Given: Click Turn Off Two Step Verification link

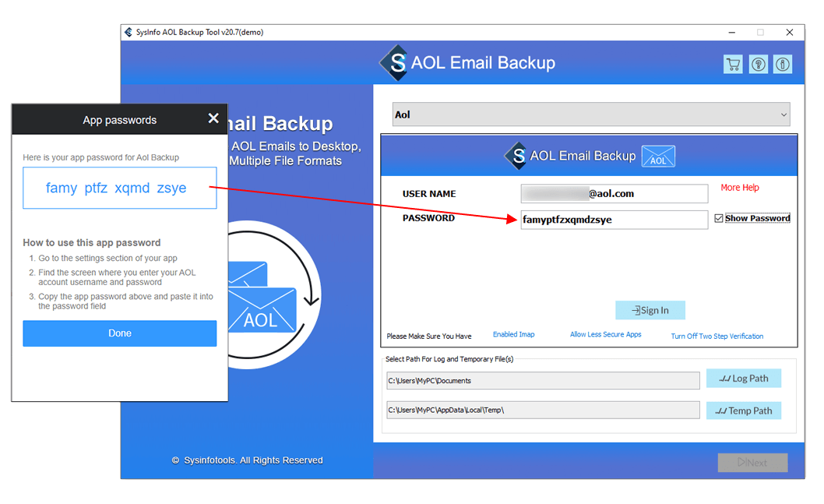Looking at the screenshot, I should click(717, 335).
